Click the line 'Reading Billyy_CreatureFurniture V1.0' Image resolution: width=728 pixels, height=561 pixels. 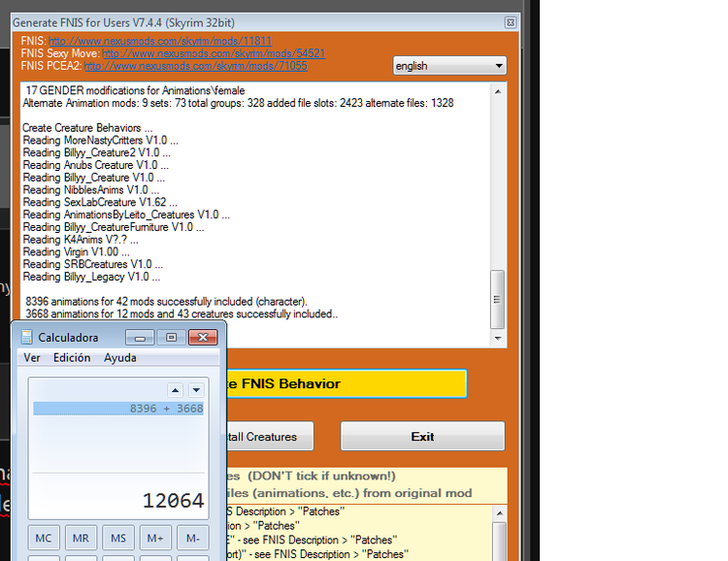click(114, 227)
